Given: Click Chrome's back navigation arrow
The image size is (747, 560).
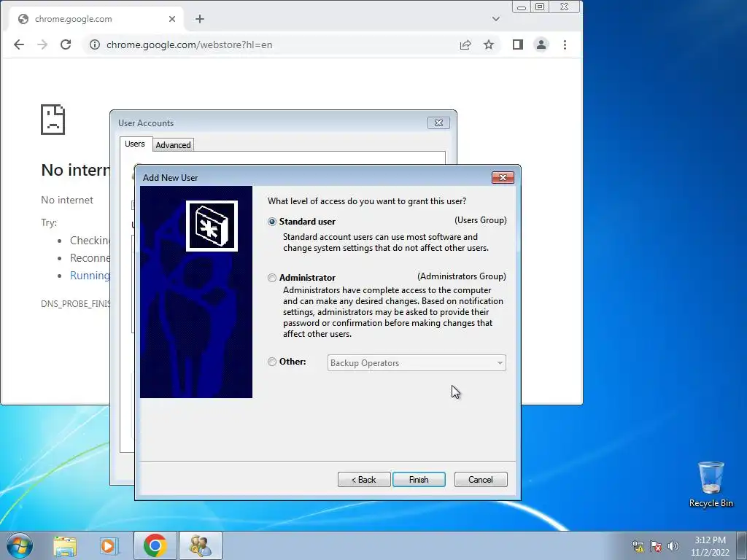Looking at the screenshot, I should (x=18, y=44).
